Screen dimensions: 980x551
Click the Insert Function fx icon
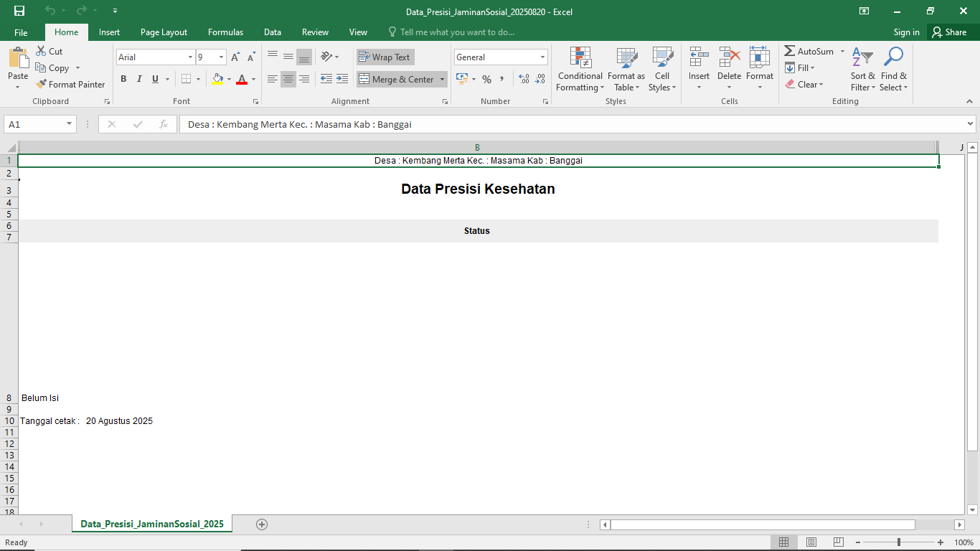164,124
